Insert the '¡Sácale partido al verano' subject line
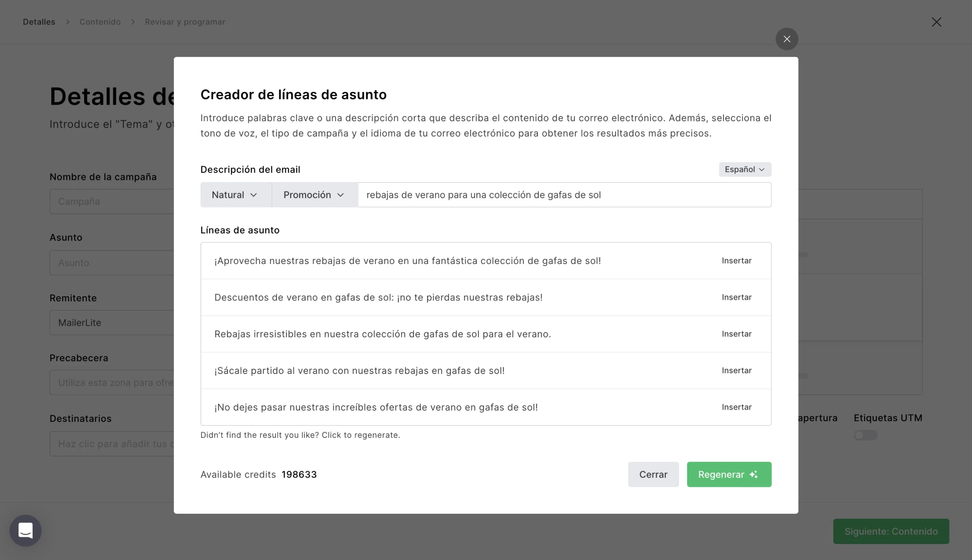This screenshot has height=560, width=972. [x=736, y=370]
